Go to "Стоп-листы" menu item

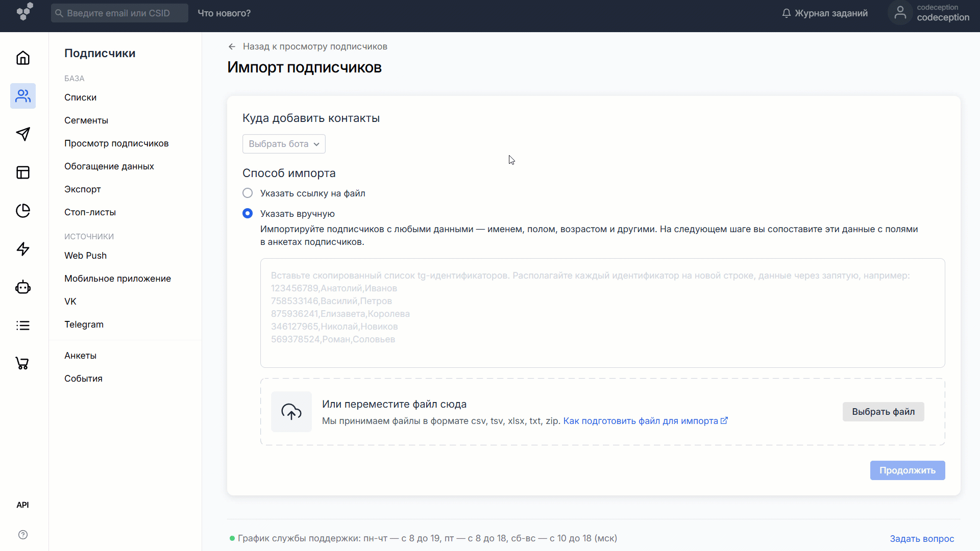coord(90,212)
